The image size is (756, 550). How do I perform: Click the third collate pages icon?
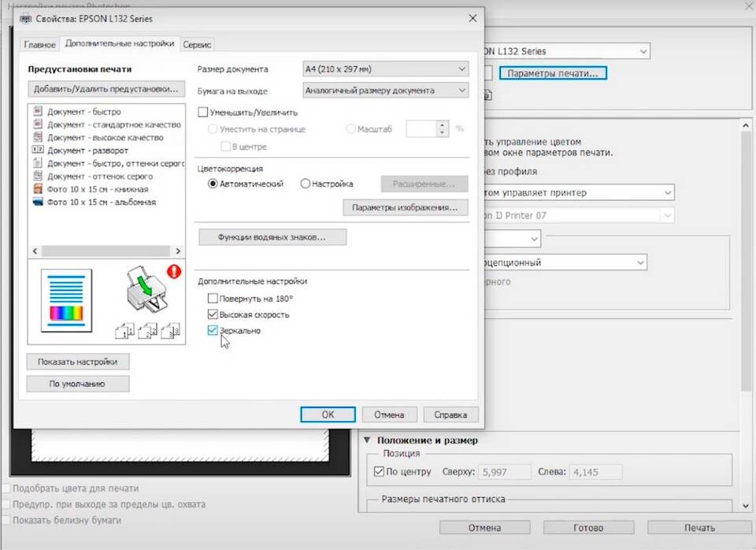click(x=170, y=331)
